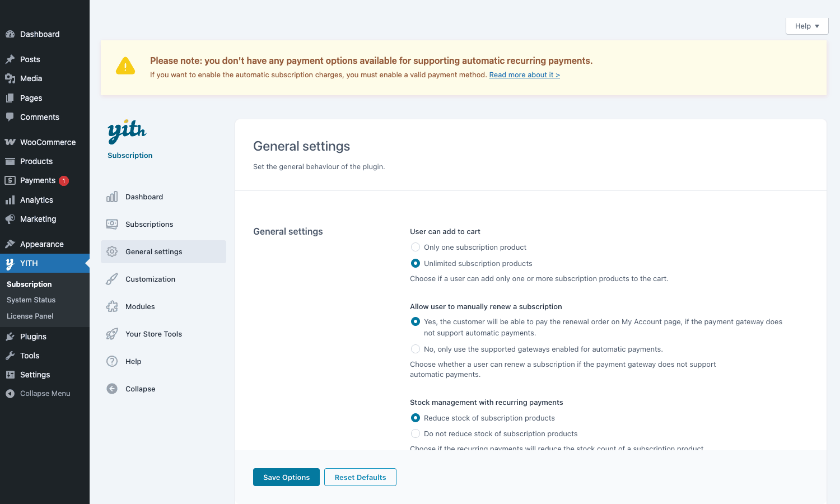Screen dimensions: 840x504
Task: Click the User can add to cart label
Action: [445, 232]
